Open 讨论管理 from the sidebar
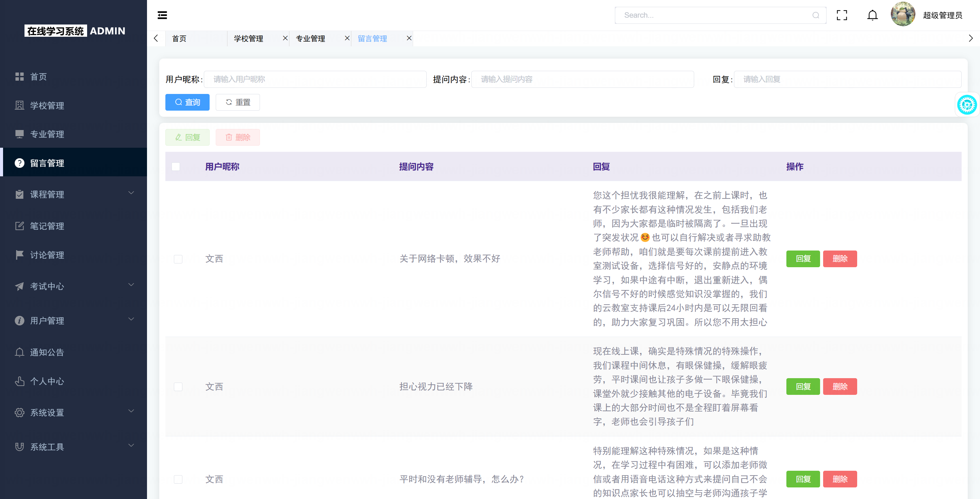Screen dimensions: 980x499 coord(47,255)
